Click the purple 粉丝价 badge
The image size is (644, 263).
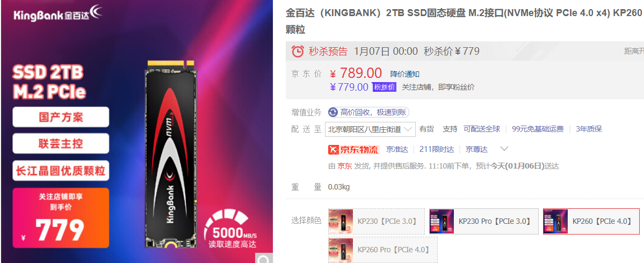384,87
